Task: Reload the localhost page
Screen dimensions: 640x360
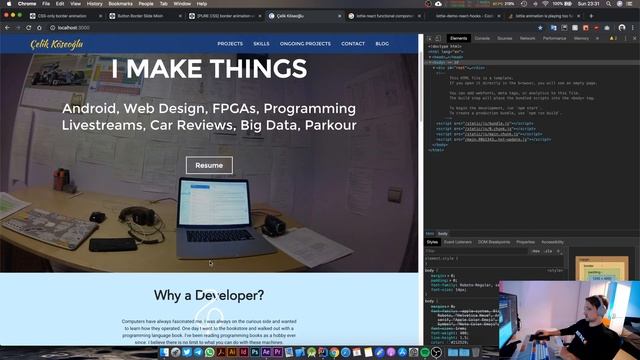Action: point(29,28)
